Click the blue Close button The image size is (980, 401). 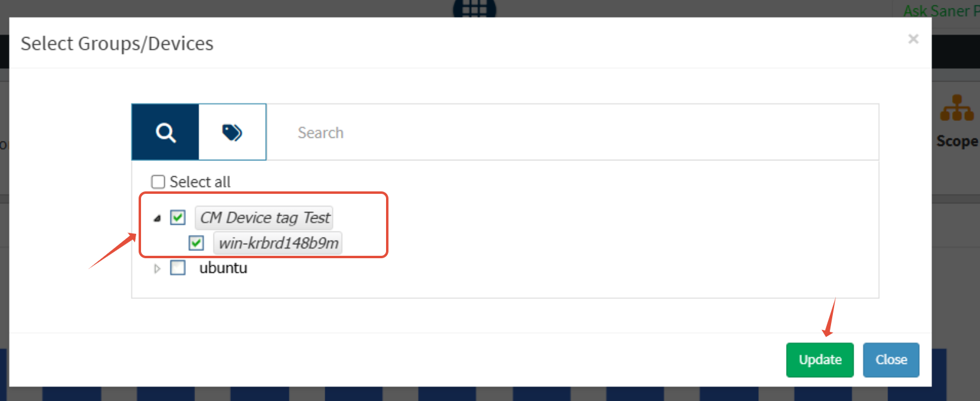[x=891, y=360]
